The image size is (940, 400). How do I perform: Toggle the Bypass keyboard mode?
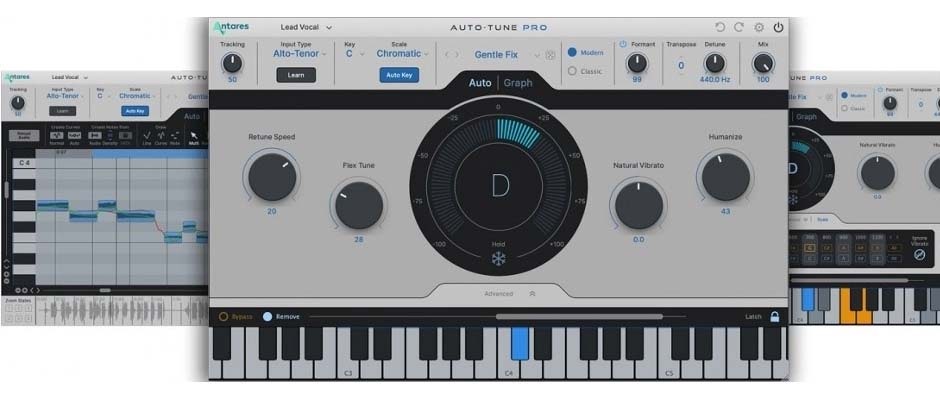point(224,317)
